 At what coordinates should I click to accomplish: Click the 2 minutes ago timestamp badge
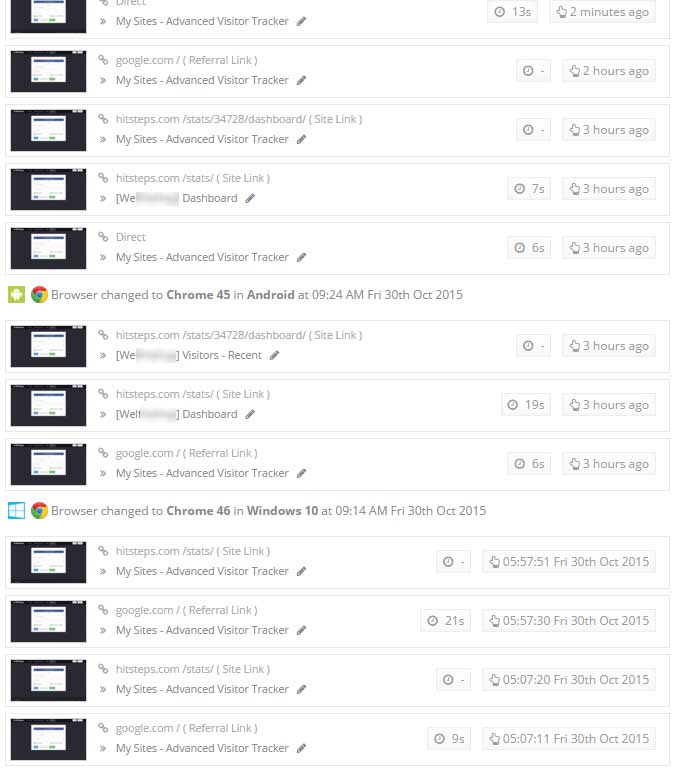[602, 12]
